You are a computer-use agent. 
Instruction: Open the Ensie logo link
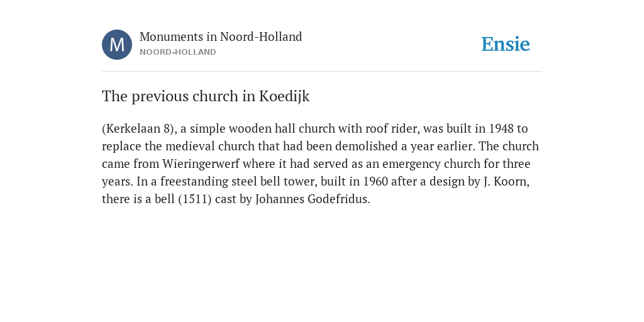click(x=506, y=44)
